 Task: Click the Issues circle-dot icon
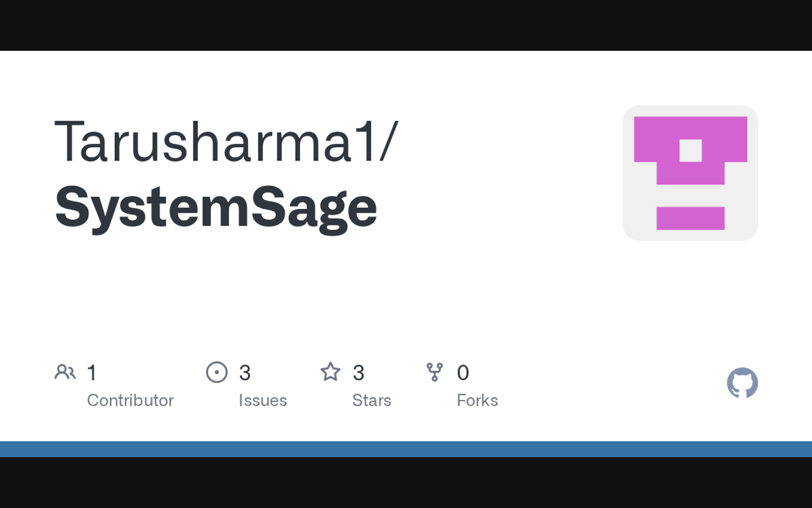[x=217, y=372]
